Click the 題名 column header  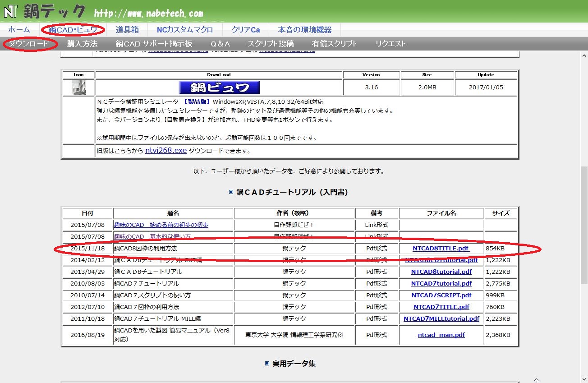173,213
